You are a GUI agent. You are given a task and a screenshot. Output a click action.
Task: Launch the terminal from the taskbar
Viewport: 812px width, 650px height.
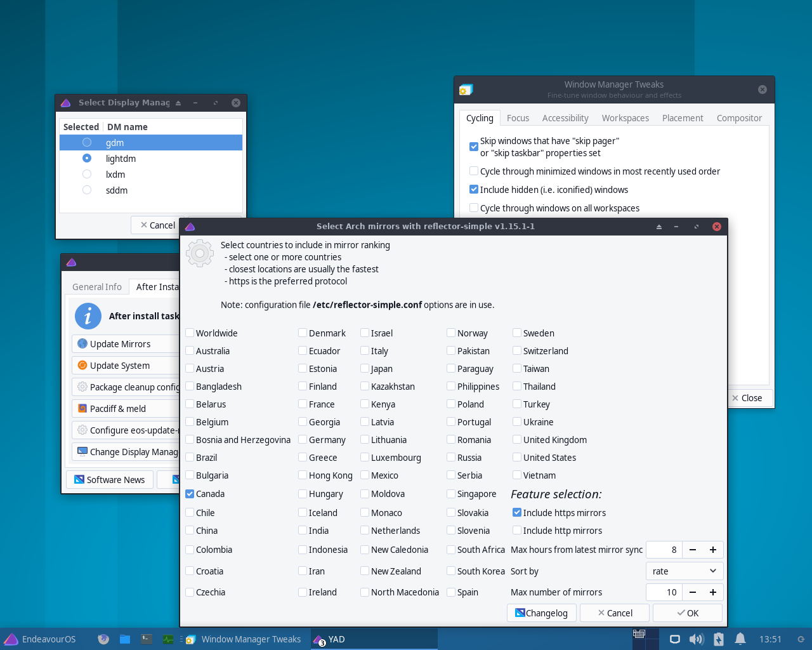coord(147,639)
